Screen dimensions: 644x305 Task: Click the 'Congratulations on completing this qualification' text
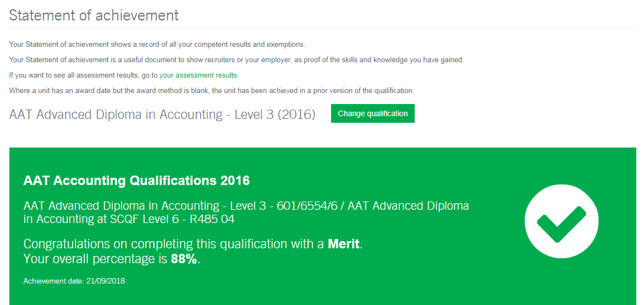173,244
